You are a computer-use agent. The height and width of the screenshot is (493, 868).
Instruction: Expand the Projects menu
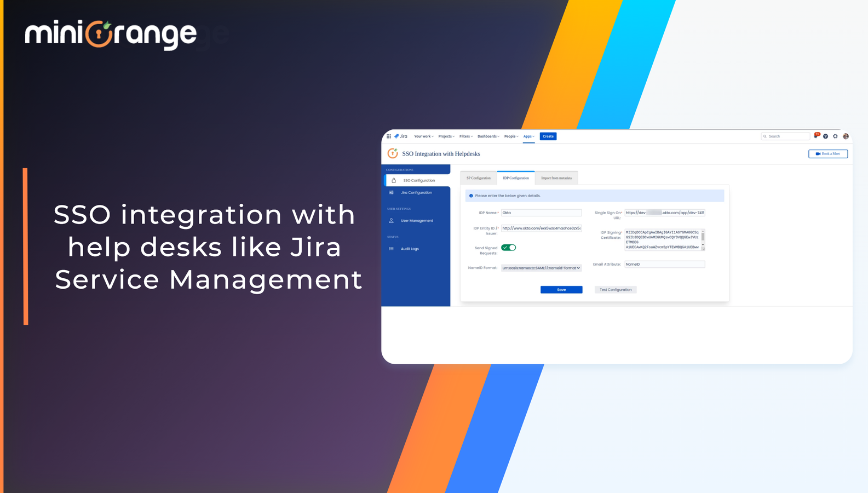(x=446, y=136)
